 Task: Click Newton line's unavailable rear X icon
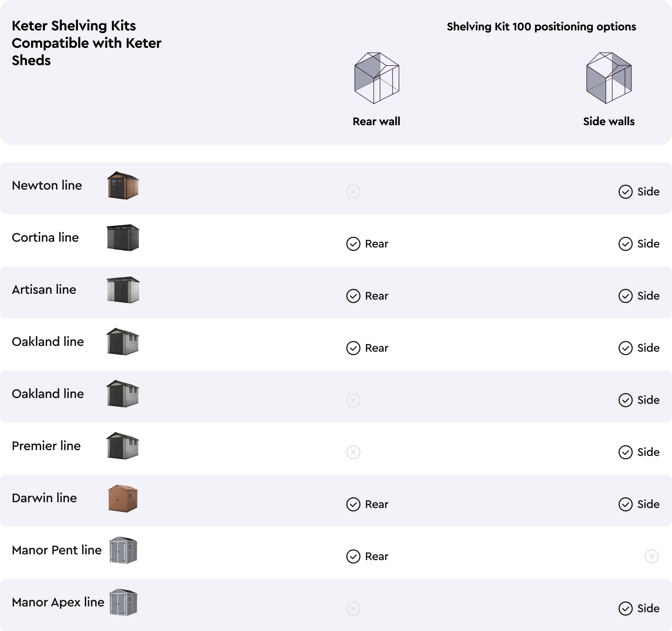[x=353, y=192]
